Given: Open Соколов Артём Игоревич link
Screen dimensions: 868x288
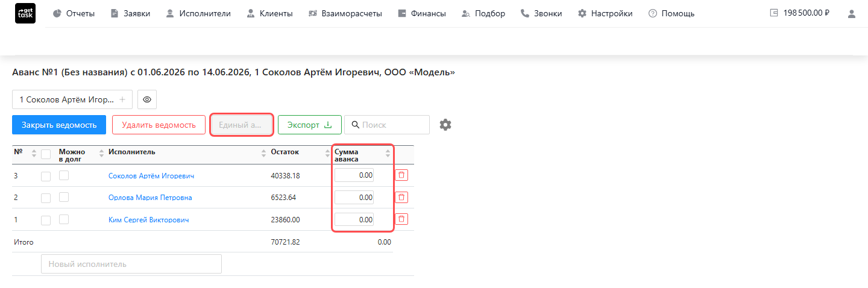Looking at the screenshot, I should coord(151,176).
